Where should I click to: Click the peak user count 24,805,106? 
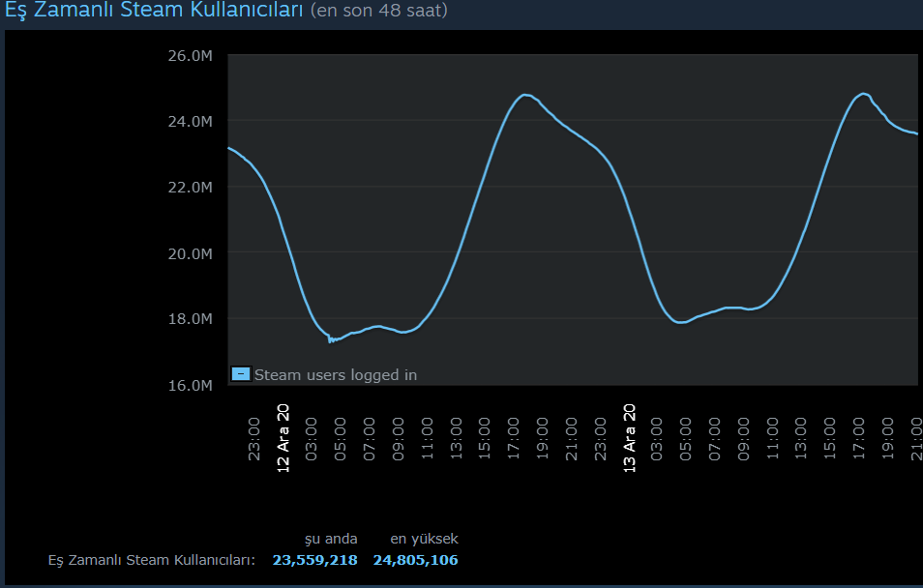[415, 560]
